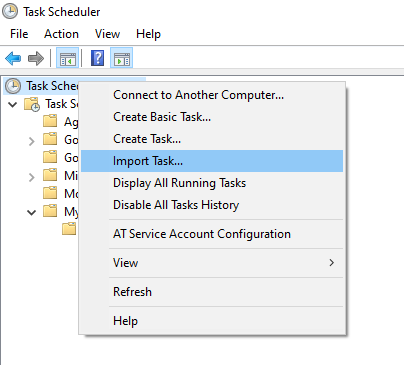Toggle the Show/Hide Action Pane toolbar icon
404x365 pixels.
point(122,58)
